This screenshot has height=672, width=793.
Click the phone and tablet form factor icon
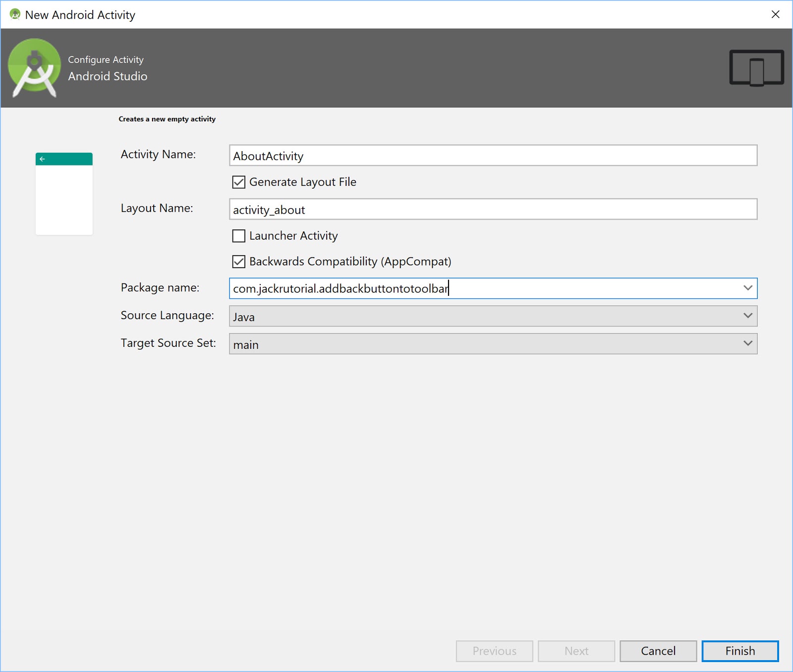[756, 67]
